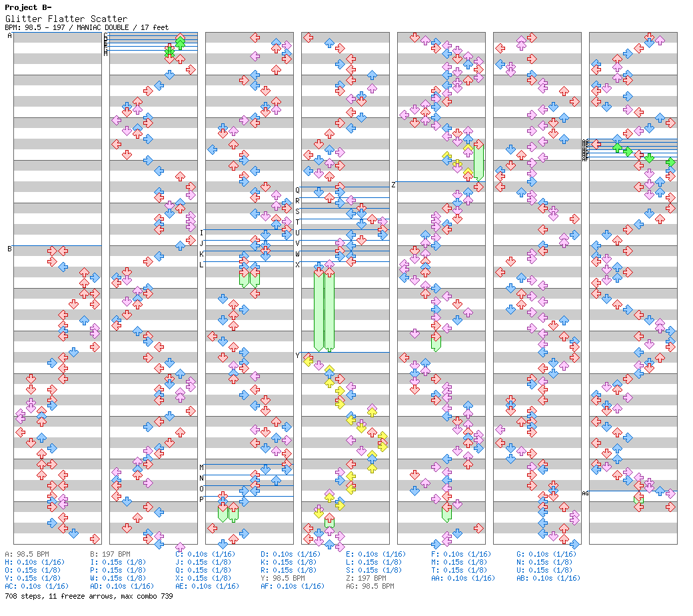Click legend entry 'Y: 98.5 BPM'
The image size is (693, 616).
[x=283, y=578]
